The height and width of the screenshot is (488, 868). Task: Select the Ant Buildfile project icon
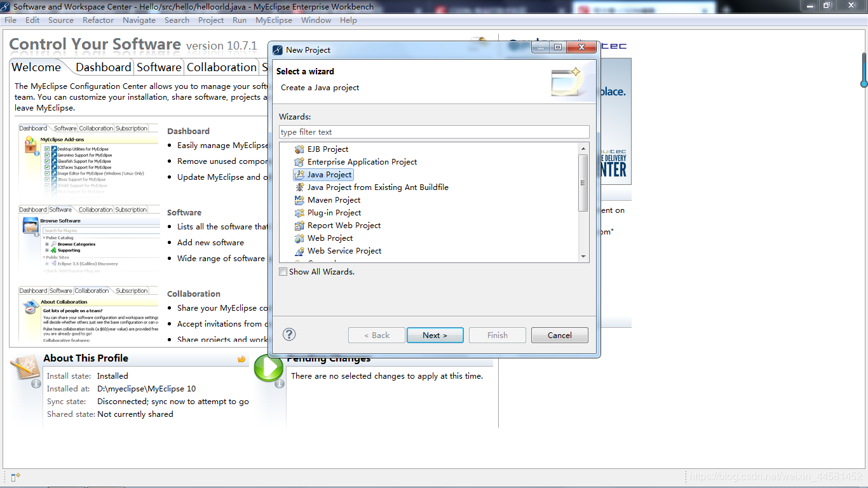pos(299,187)
